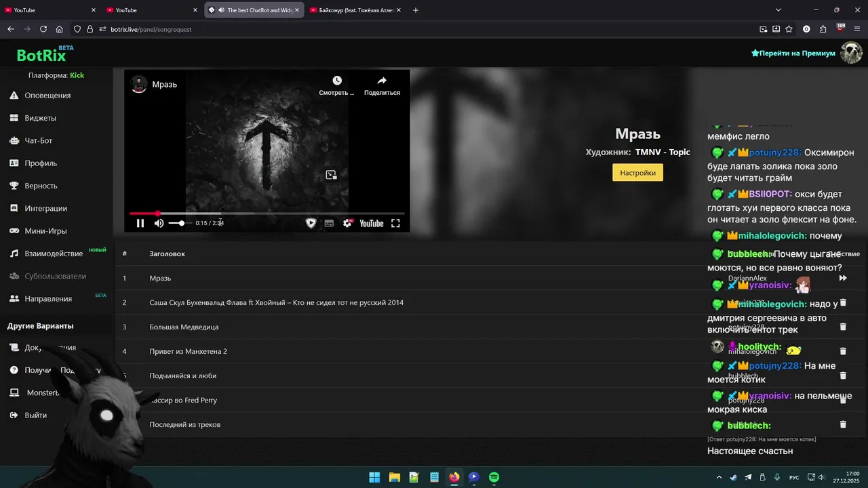
Task: Open a new browser tab
Action: [416, 10]
